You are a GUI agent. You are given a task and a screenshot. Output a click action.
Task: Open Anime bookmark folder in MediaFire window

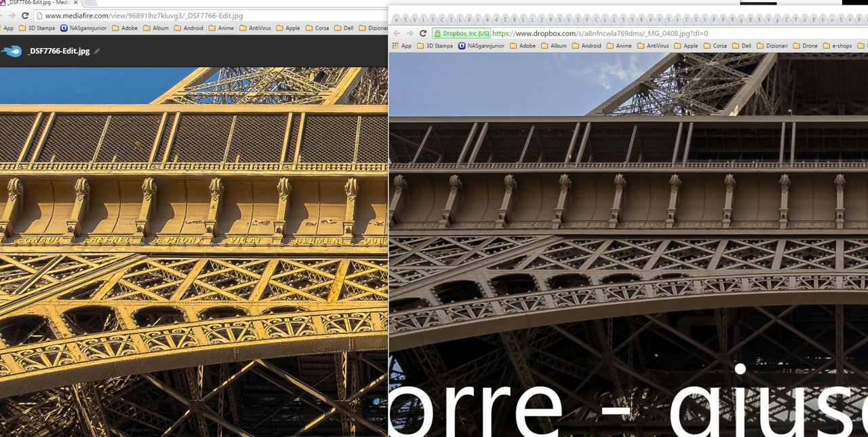pyautogui.click(x=222, y=28)
